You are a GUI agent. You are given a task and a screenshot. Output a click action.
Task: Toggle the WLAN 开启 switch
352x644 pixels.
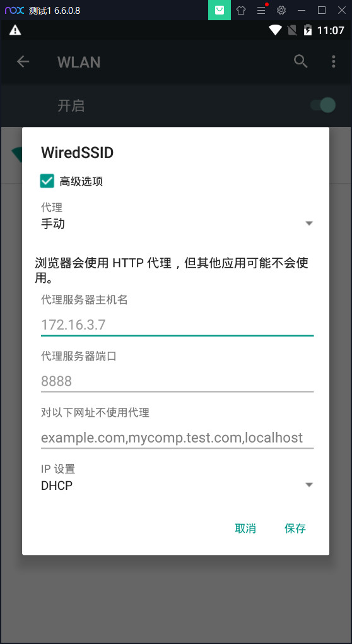pyautogui.click(x=323, y=105)
